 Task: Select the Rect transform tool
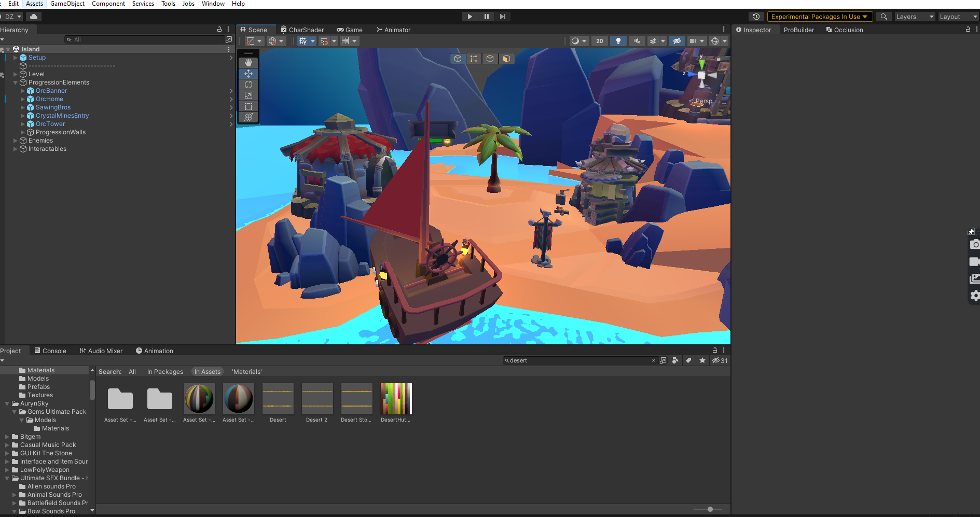click(249, 106)
